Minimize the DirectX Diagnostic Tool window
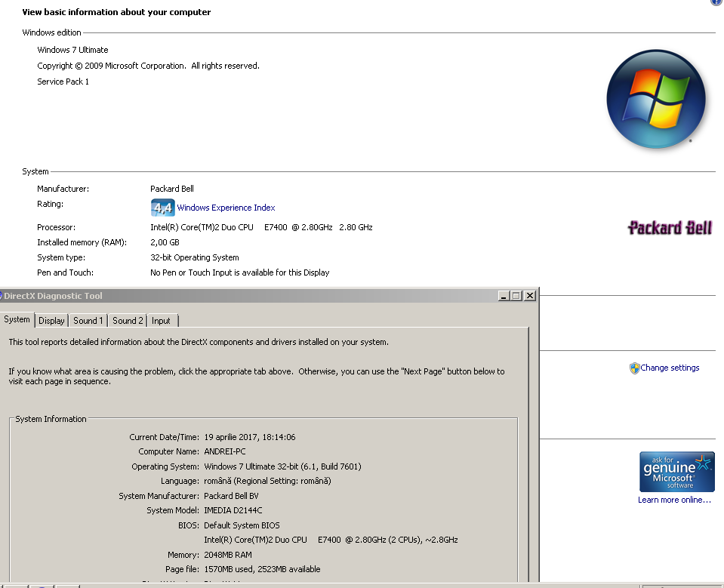Image resolution: width=724 pixels, height=588 pixels. point(504,296)
